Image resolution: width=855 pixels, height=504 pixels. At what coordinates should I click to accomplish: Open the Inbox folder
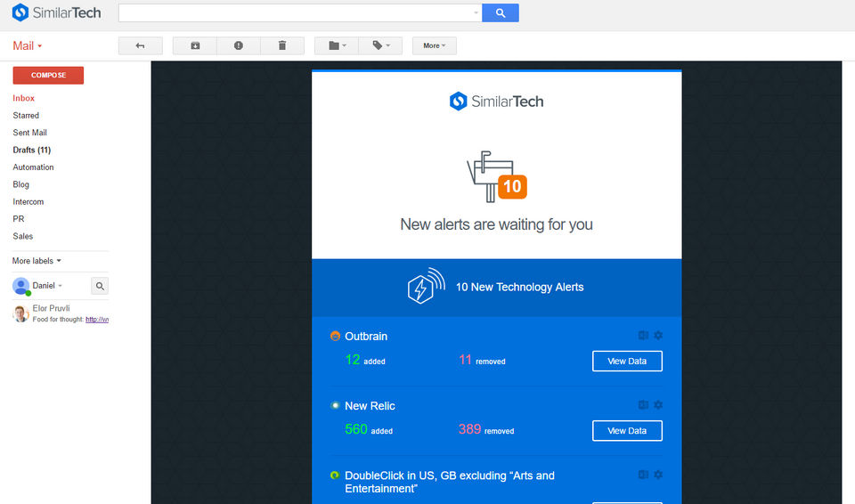coord(23,98)
